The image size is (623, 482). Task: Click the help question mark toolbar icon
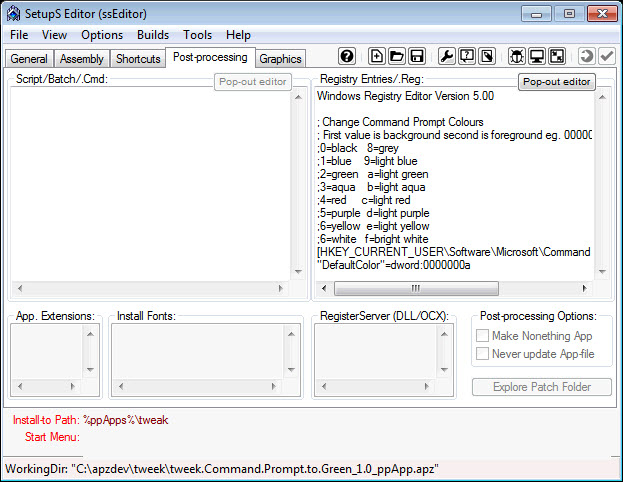pos(347,56)
